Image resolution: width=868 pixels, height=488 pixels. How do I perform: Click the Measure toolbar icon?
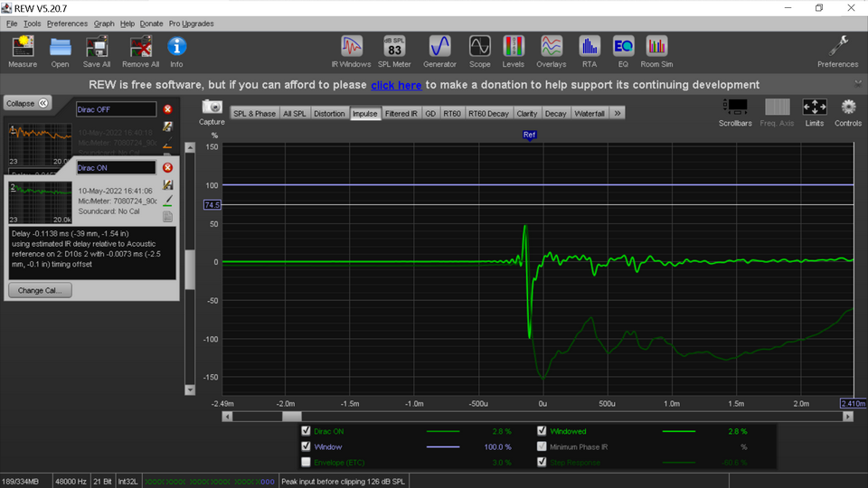pos(23,51)
